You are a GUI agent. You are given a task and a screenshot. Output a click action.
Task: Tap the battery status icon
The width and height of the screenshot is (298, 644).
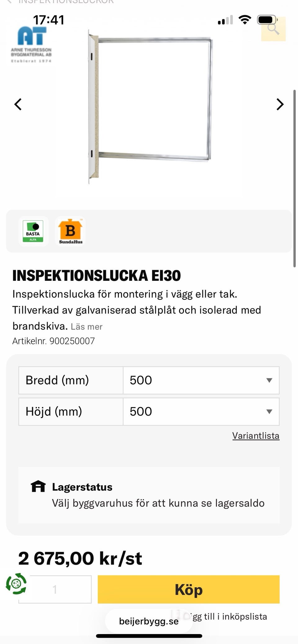267,20
